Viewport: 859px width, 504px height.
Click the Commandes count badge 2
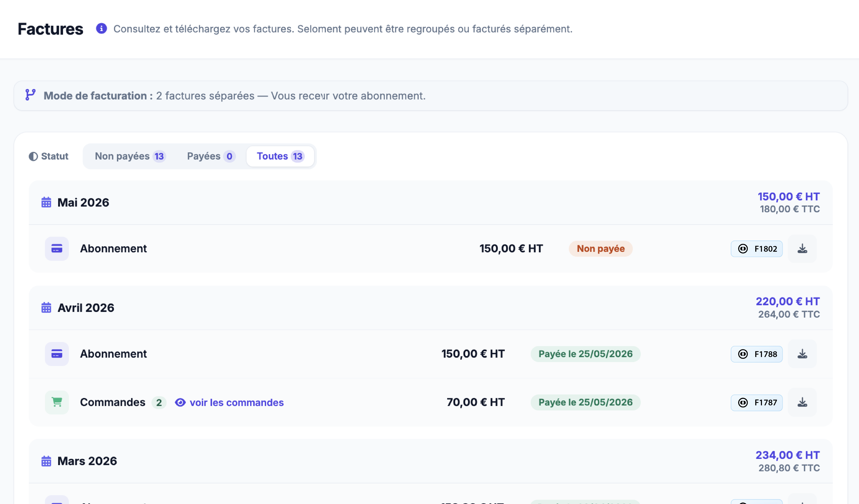[x=159, y=402]
